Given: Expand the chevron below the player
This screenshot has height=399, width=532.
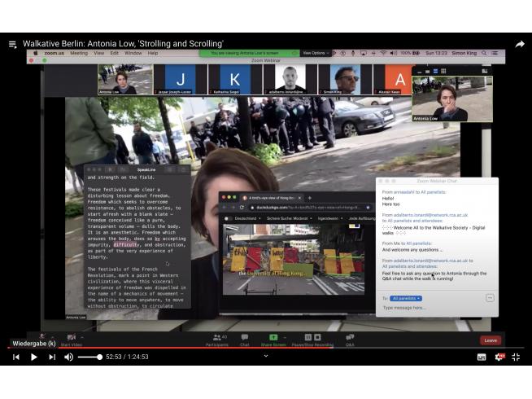Looking at the screenshot, I should (x=266, y=356).
